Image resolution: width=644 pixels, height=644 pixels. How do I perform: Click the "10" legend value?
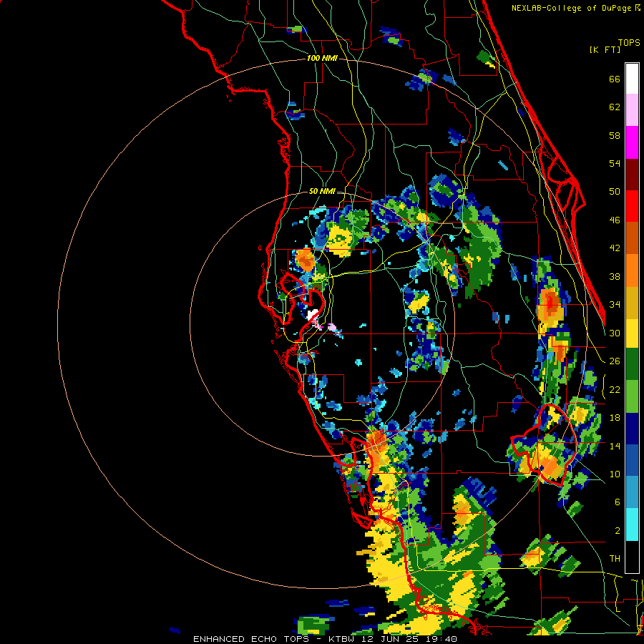click(615, 474)
